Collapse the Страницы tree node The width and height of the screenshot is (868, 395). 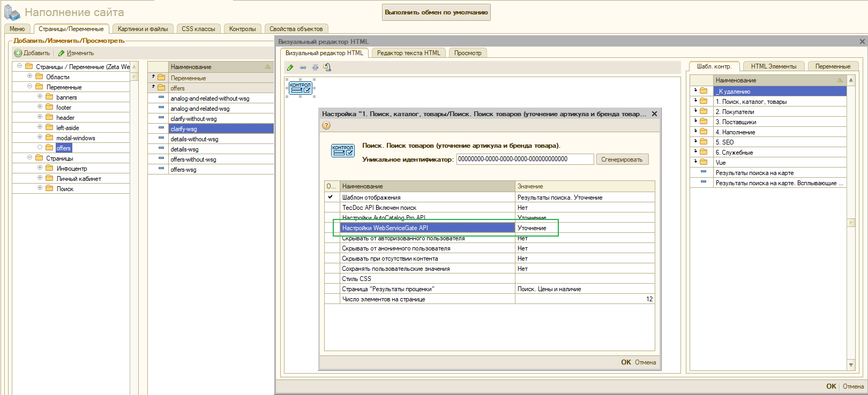pos(29,158)
